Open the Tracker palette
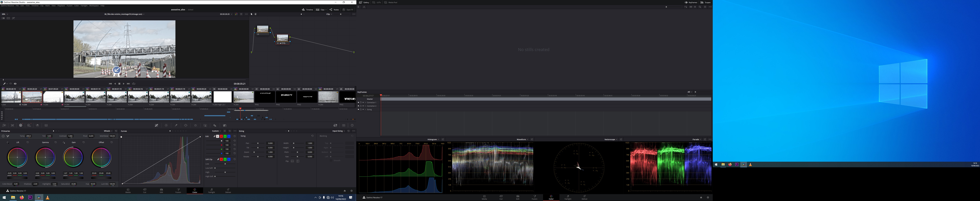Image resolution: width=980 pixels, height=201 pixels. (x=196, y=125)
